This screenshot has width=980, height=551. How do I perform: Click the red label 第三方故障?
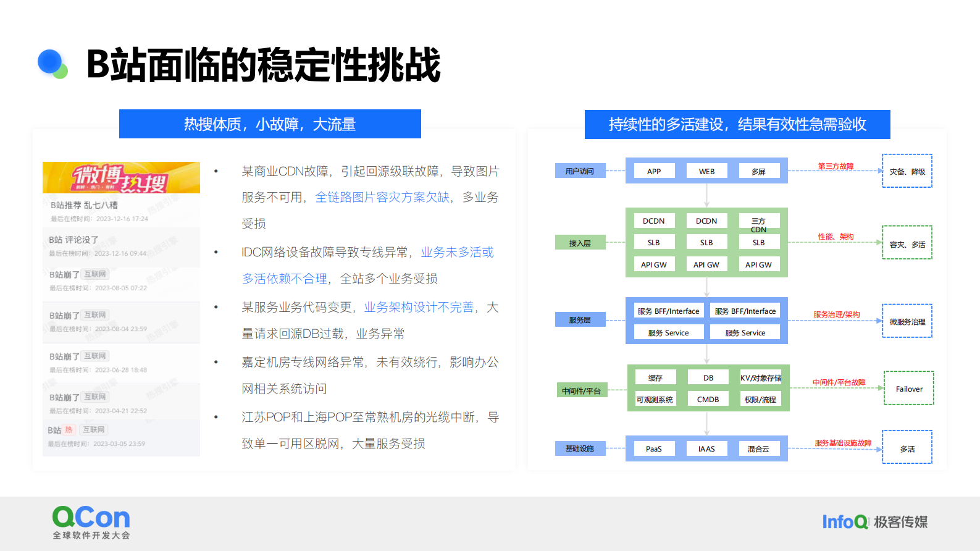point(836,166)
